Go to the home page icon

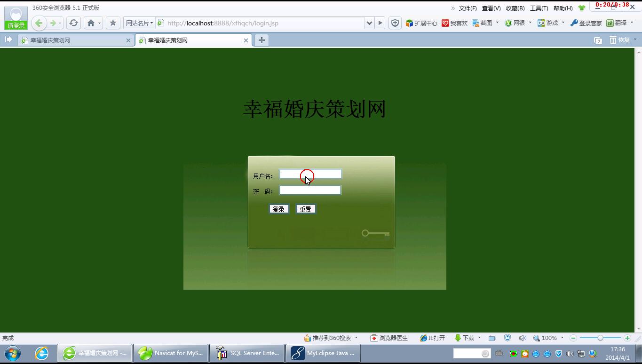tap(91, 23)
